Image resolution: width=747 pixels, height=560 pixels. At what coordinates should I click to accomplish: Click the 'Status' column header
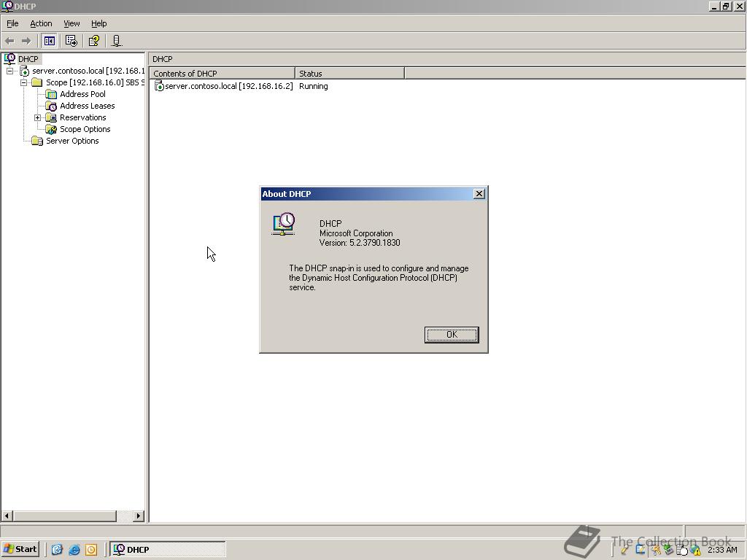[x=349, y=74]
